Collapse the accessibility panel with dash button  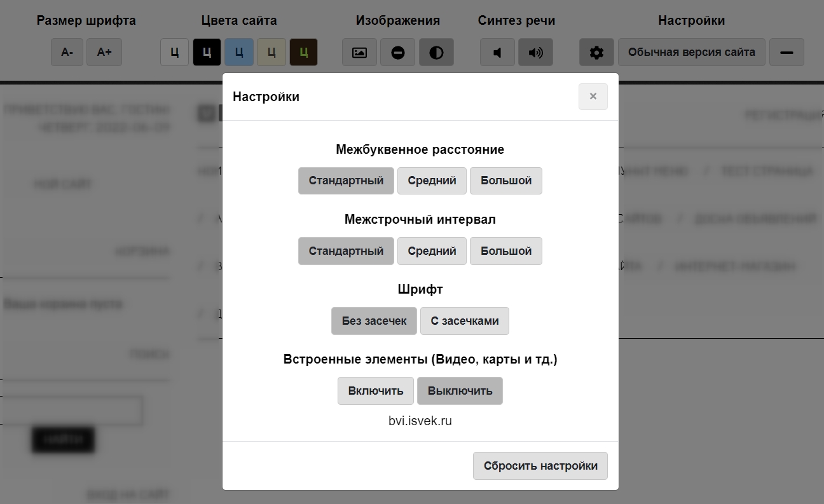coord(786,52)
